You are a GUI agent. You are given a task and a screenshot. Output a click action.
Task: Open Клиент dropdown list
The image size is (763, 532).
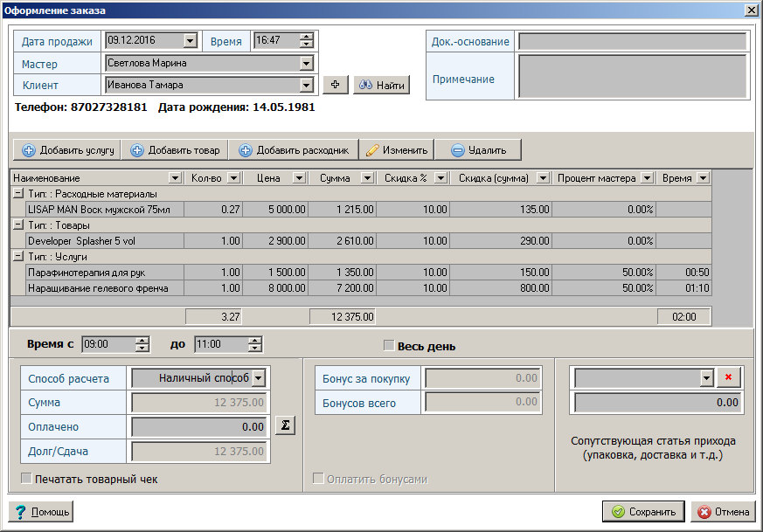tap(306, 85)
